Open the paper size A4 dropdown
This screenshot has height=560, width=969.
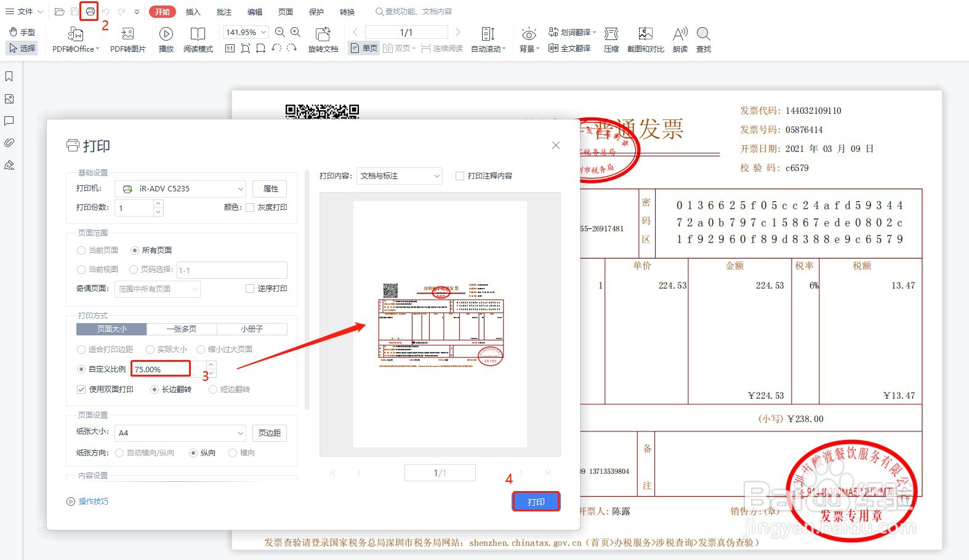click(180, 433)
